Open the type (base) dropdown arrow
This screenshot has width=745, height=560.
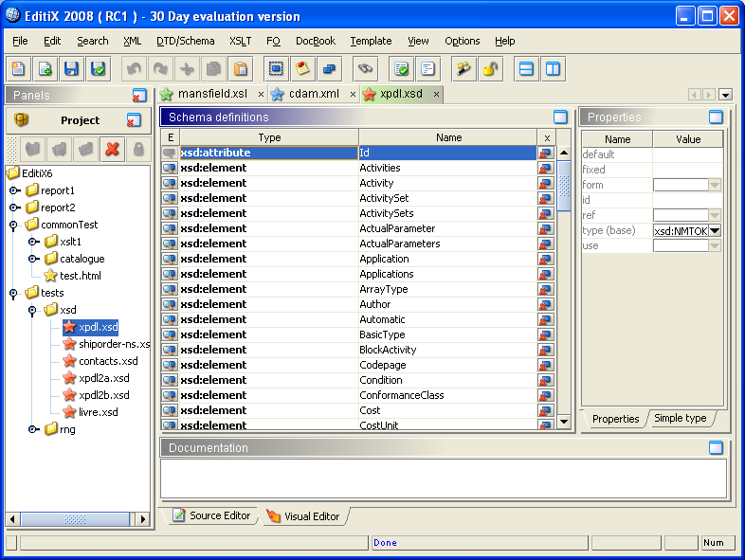pos(715,231)
